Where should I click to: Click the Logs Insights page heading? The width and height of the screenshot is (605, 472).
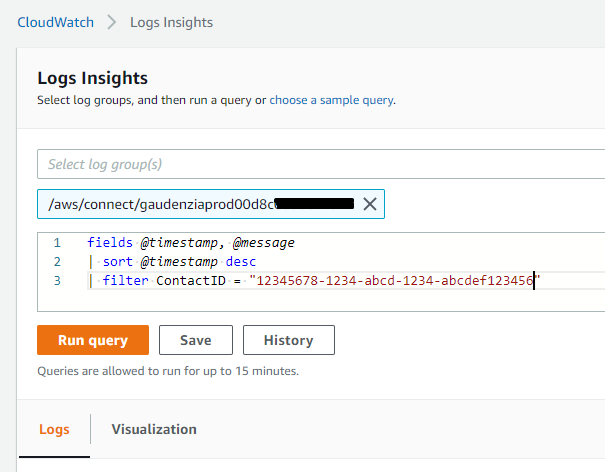click(93, 78)
